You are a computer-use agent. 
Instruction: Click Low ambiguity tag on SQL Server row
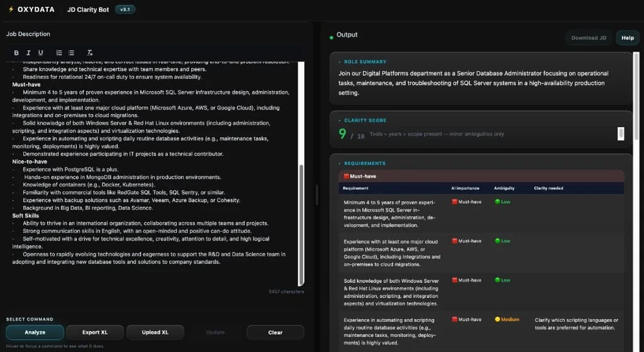coord(502,202)
